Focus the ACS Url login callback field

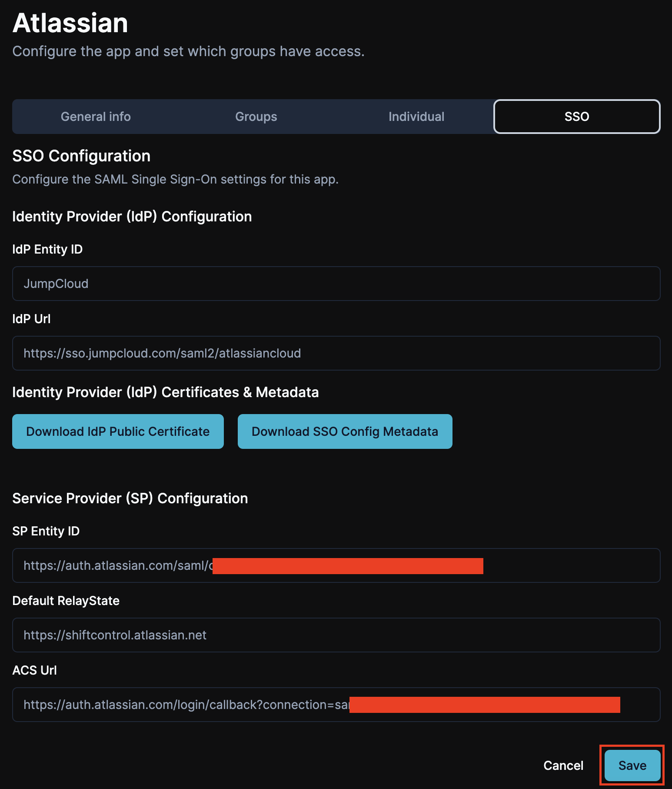pos(336,705)
